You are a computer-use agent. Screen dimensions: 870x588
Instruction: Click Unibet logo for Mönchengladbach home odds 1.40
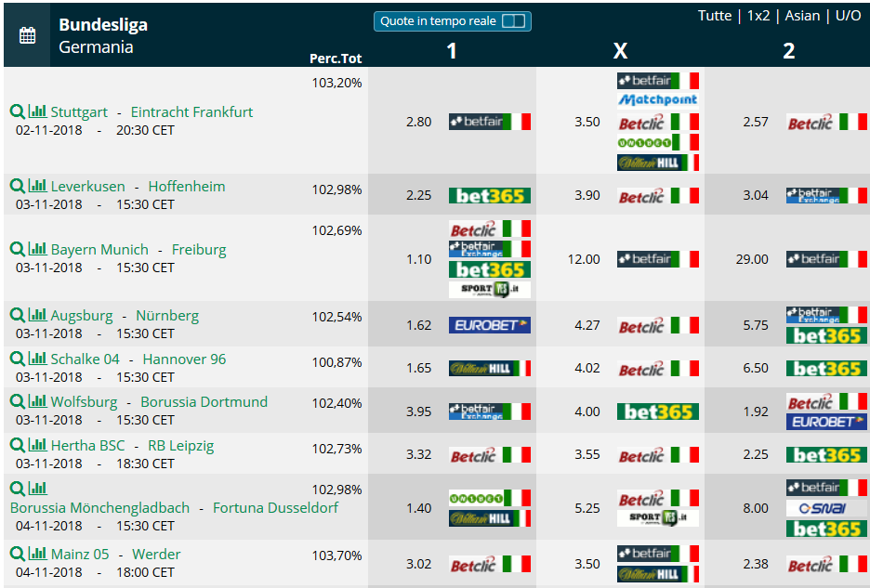coord(490,498)
